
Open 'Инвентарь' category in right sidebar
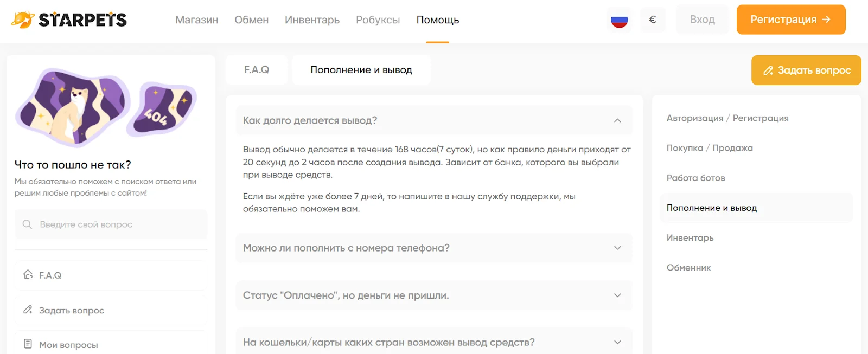pyautogui.click(x=690, y=237)
